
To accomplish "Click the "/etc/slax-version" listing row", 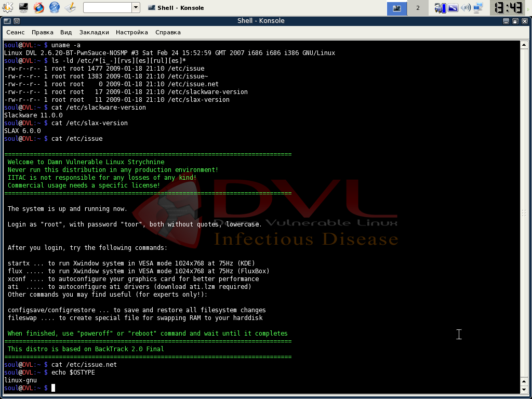I will point(117,100).
